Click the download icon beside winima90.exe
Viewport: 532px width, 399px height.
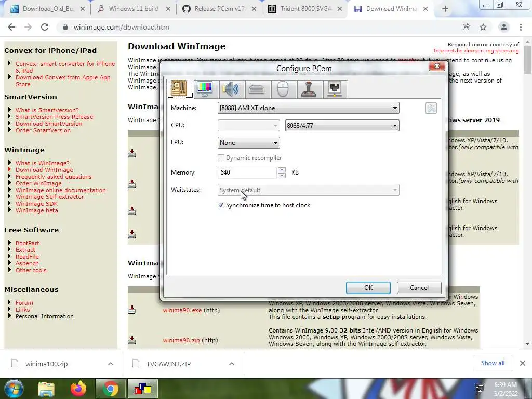[132, 310]
